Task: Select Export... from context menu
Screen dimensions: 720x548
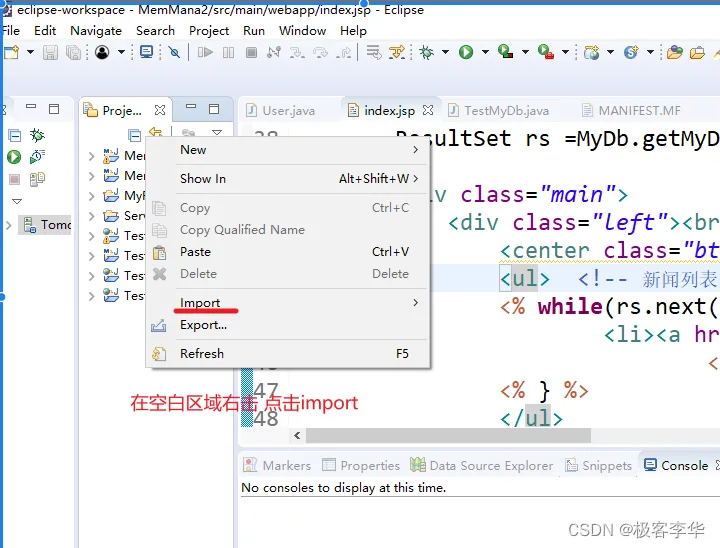Action: tap(288, 325)
